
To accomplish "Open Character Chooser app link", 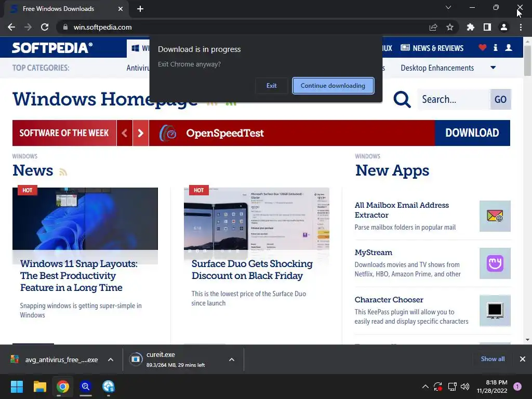I will coord(389,300).
